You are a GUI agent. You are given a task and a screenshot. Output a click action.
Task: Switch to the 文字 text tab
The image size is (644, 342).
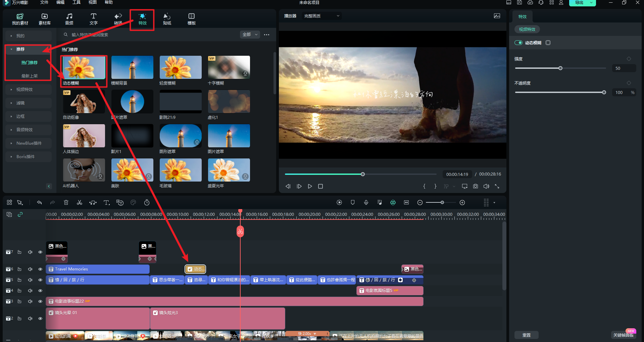(x=94, y=19)
